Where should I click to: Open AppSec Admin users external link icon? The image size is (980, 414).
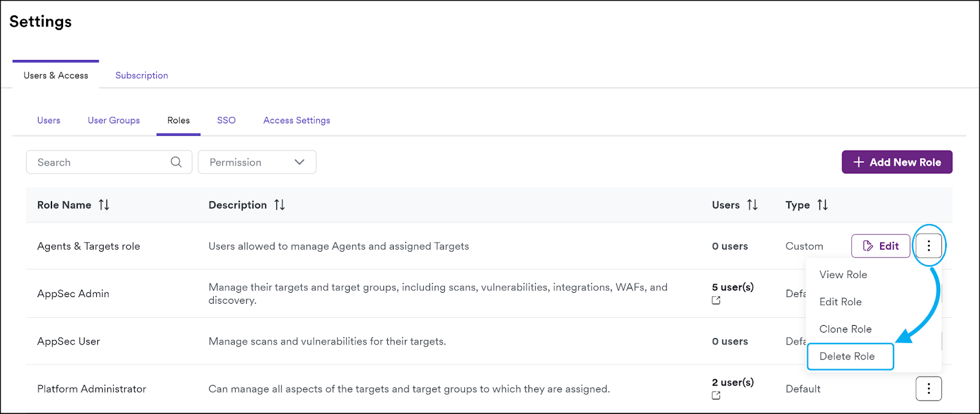pyautogui.click(x=716, y=300)
